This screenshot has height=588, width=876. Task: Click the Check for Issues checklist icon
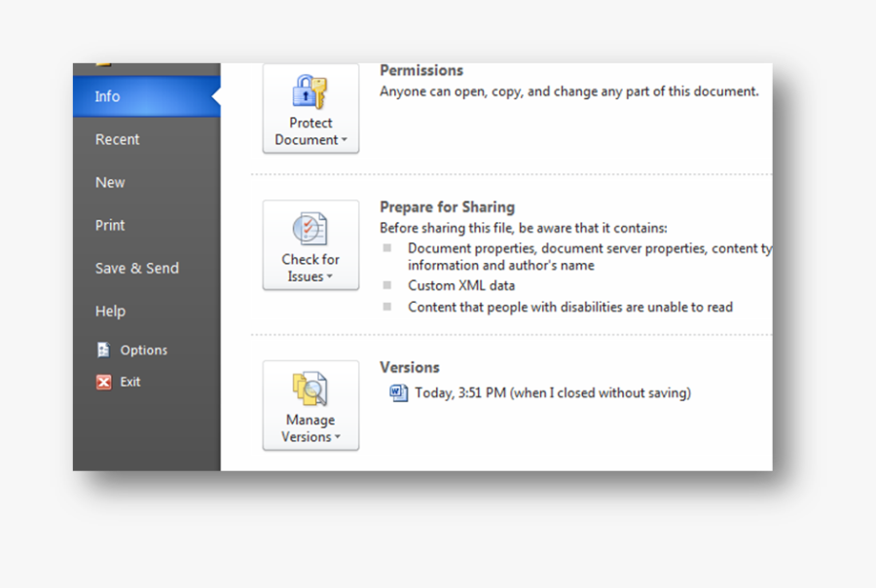(x=310, y=229)
